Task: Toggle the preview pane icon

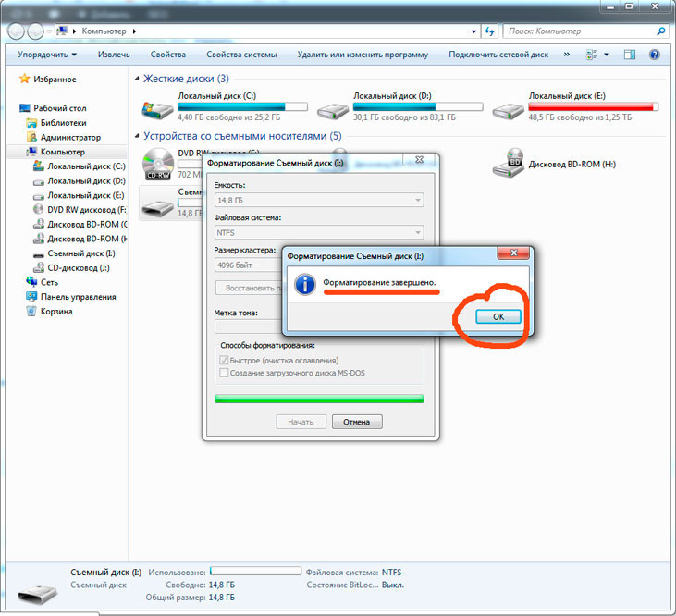Action: pos(630,55)
